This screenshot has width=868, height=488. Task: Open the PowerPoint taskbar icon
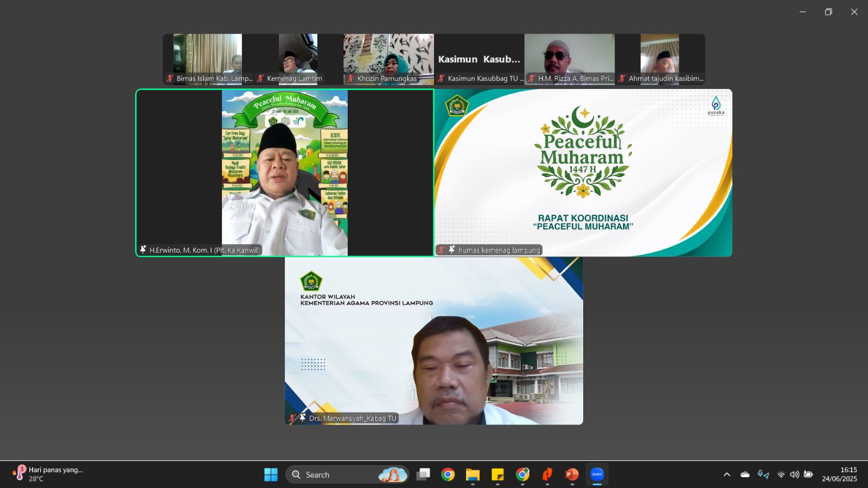[572, 474]
